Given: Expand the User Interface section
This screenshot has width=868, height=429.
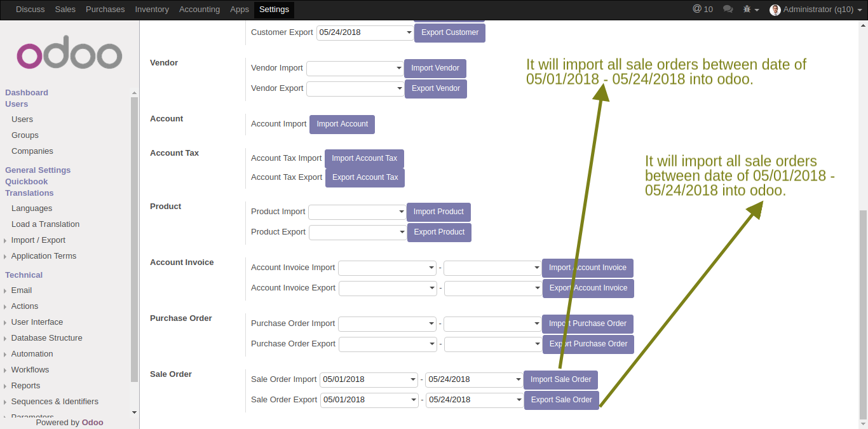Looking at the screenshot, I should [x=37, y=322].
